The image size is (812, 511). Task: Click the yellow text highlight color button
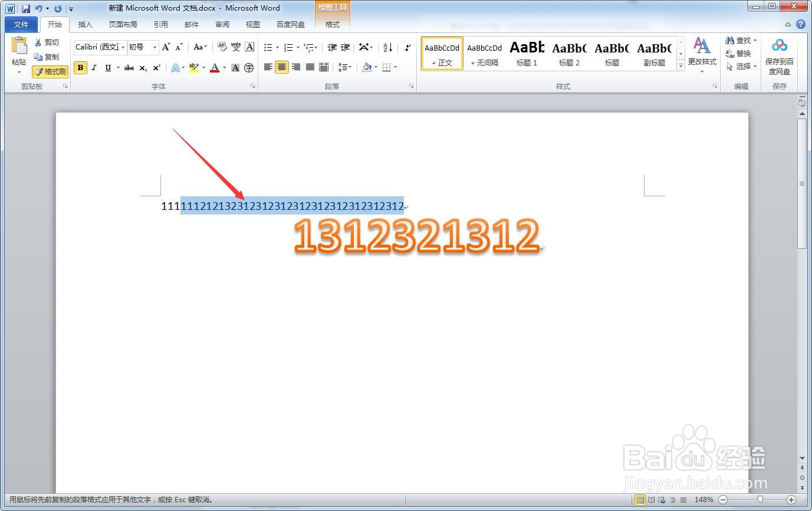click(194, 68)
